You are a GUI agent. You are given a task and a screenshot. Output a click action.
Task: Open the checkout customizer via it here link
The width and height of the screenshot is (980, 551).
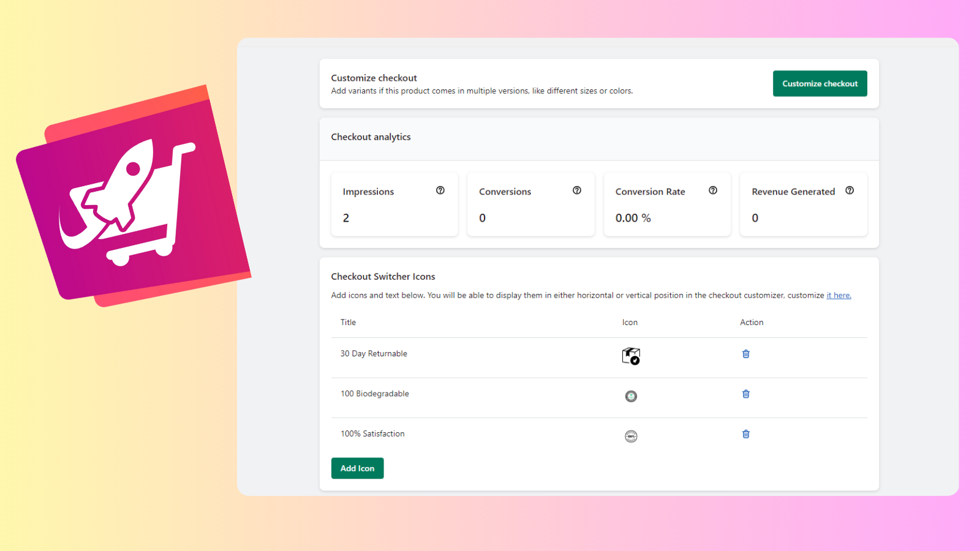pyautogui.click(x=839, y=294)
